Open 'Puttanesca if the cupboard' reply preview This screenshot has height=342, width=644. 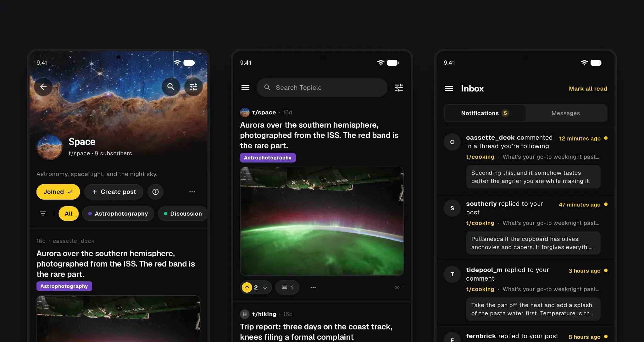pyautogui.click(x=533, y=243)
